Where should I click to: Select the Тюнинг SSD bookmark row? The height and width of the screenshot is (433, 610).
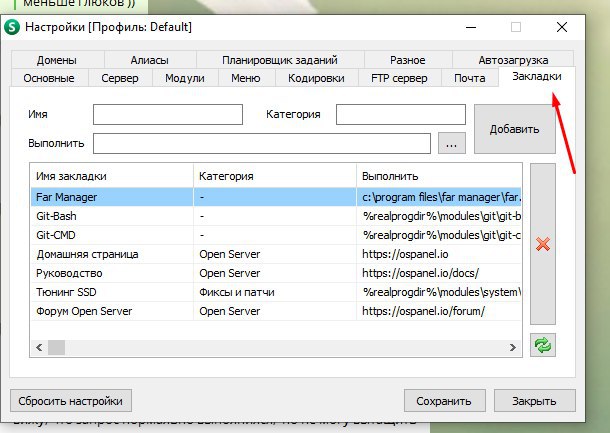click(276, 292)
